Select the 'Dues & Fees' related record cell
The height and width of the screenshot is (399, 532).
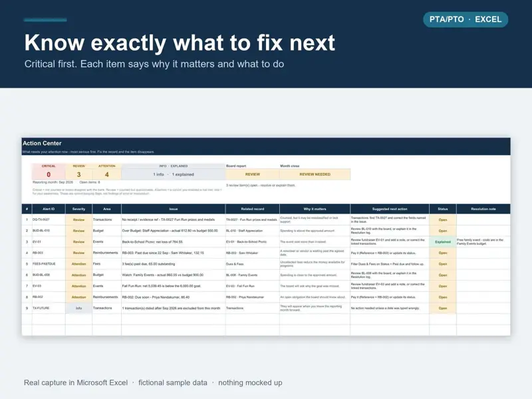point(253,264)
